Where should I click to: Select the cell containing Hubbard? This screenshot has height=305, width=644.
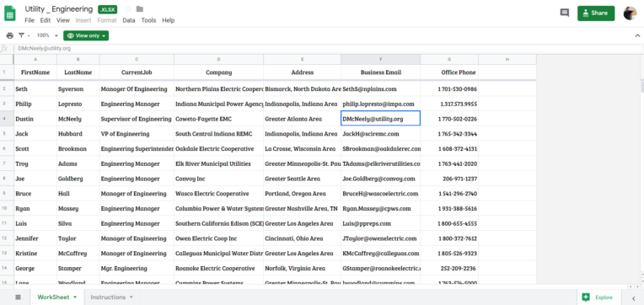click(x=78, y=134)
